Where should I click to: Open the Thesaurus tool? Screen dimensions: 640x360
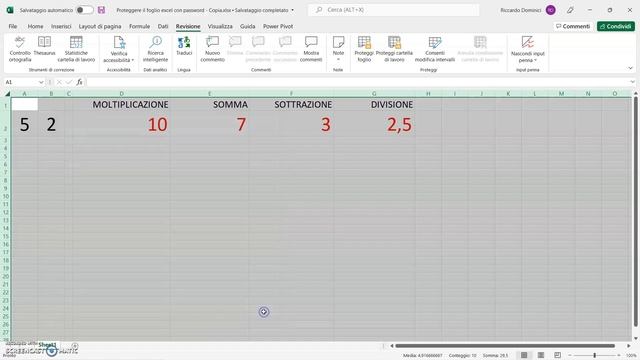(44, 46)
